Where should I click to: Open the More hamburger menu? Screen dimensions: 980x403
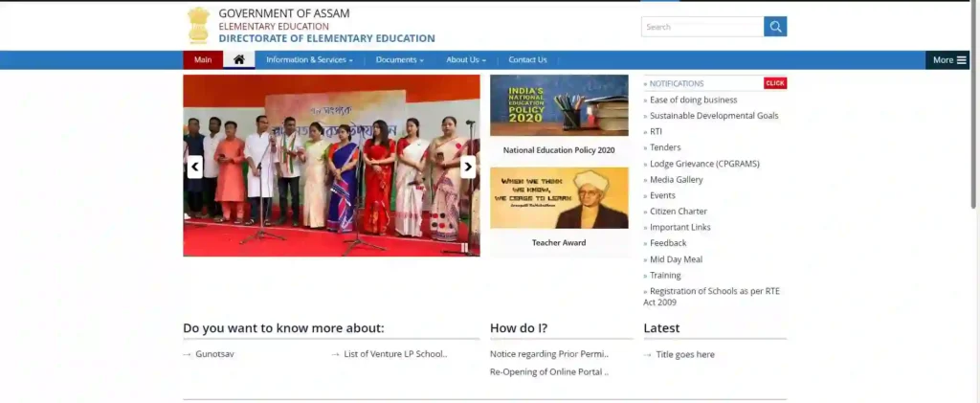click(x=949, y=59)
